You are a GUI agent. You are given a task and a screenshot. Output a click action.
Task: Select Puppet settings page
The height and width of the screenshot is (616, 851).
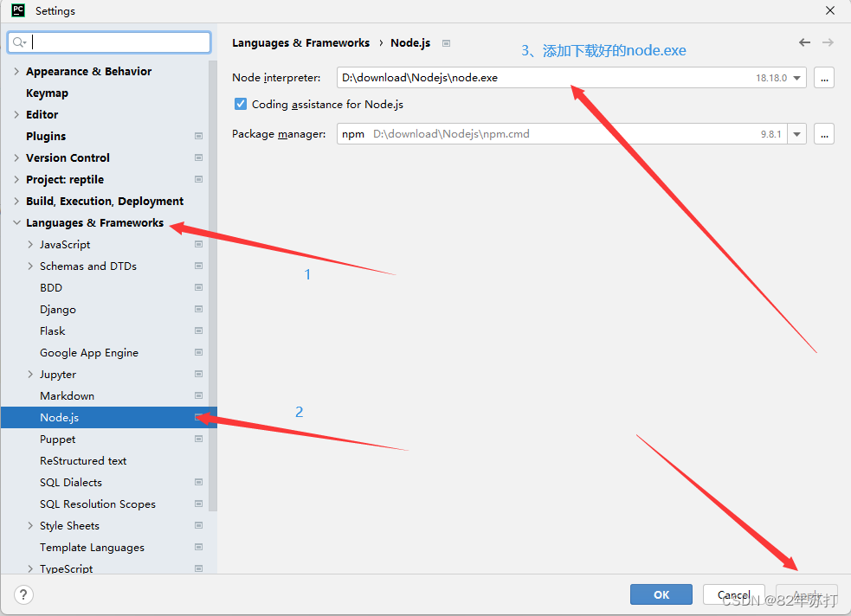57,440
